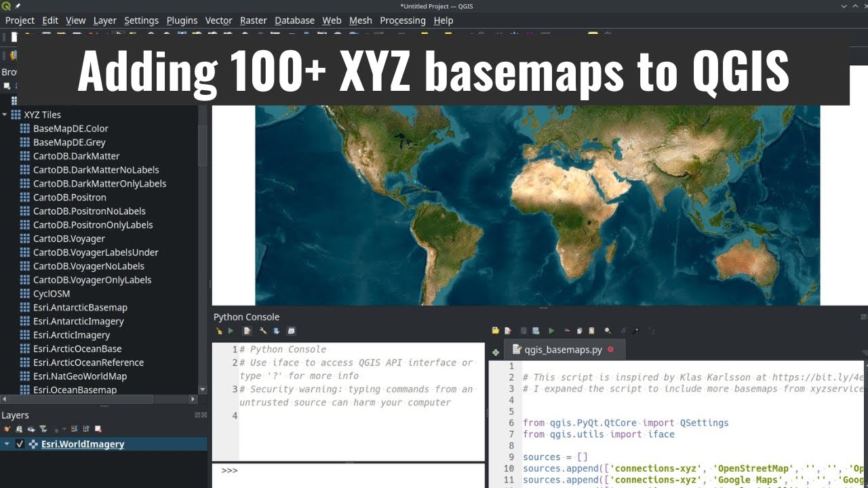This screenshot has height=488, width=868.
Task: Open Python console help icon
Action: (x=277, y=331)
